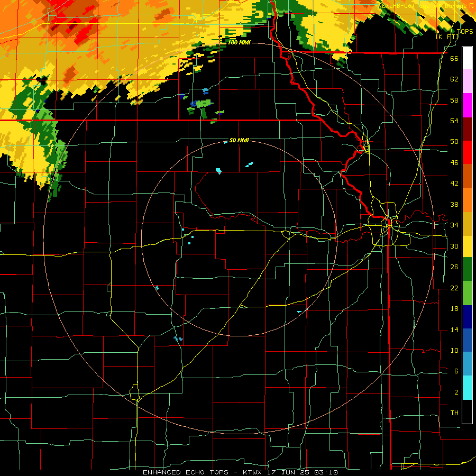
Task: Click legend value "54"
Action: tap(454, 121)
